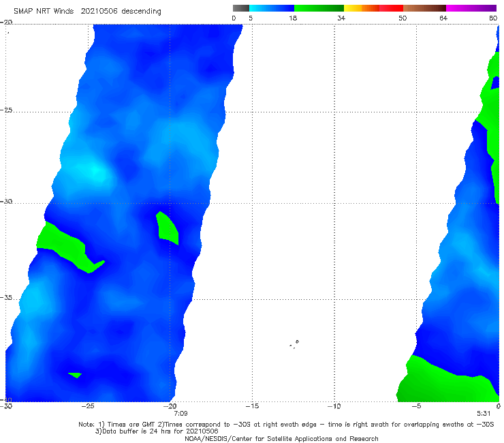Click the color bar label '18'
The image size is (504, 443).
(x=293, y=18)
